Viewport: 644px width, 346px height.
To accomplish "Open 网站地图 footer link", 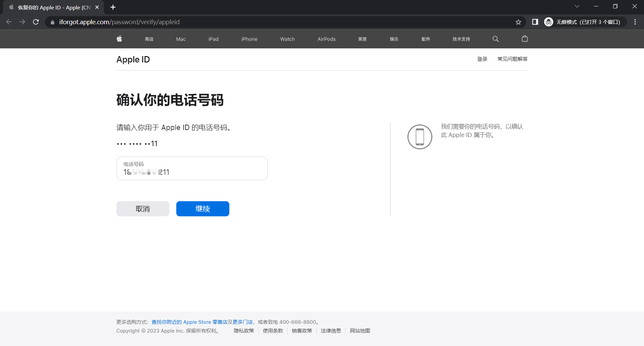I will click(360, 331).
